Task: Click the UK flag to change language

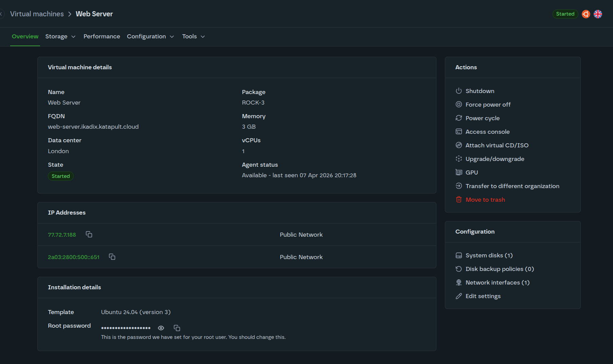Action: pos(598,14)
